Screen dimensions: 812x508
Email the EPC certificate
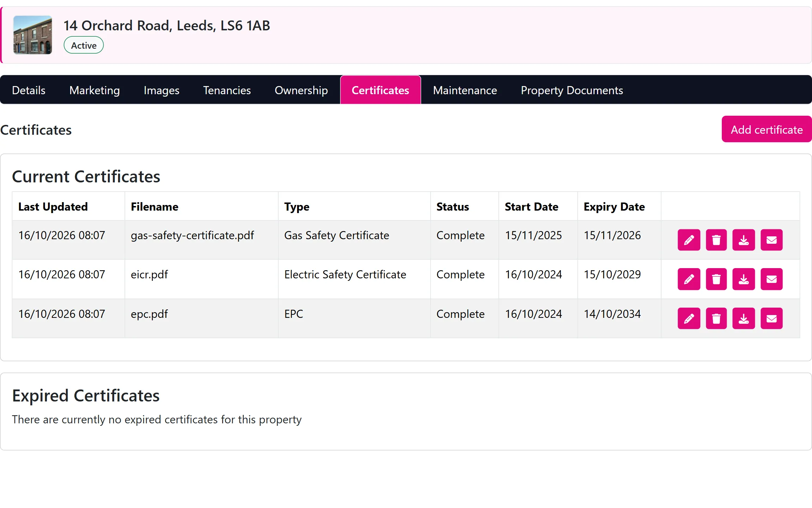pyautogui.click(x=771, y=319)
